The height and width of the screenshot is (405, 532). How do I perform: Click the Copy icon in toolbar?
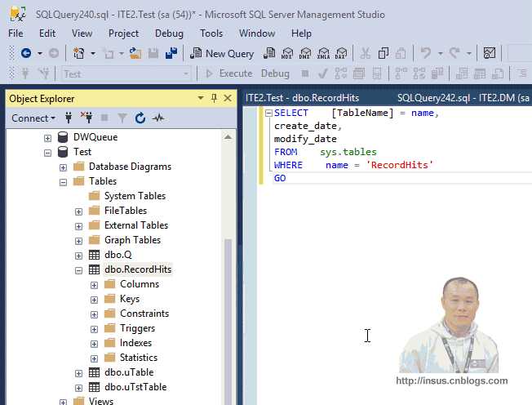(x=383, y=53)
